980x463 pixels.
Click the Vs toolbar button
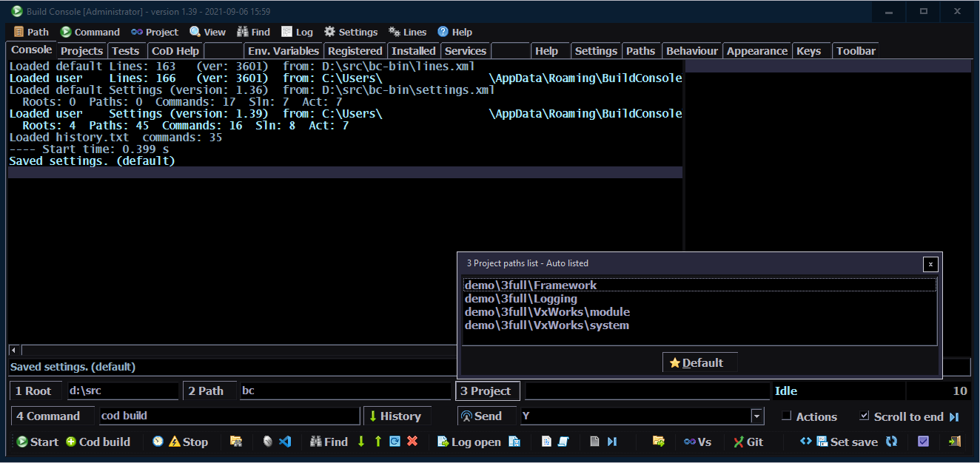tap(697, 442)
